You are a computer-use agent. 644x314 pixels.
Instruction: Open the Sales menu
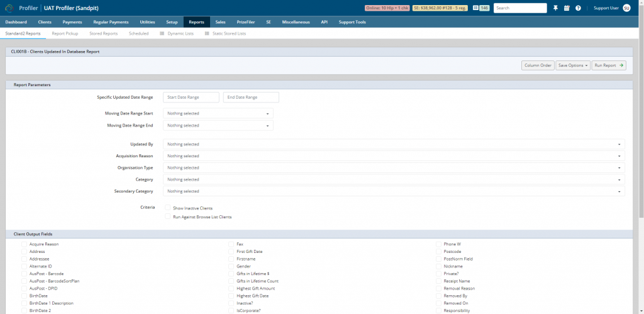221,22
